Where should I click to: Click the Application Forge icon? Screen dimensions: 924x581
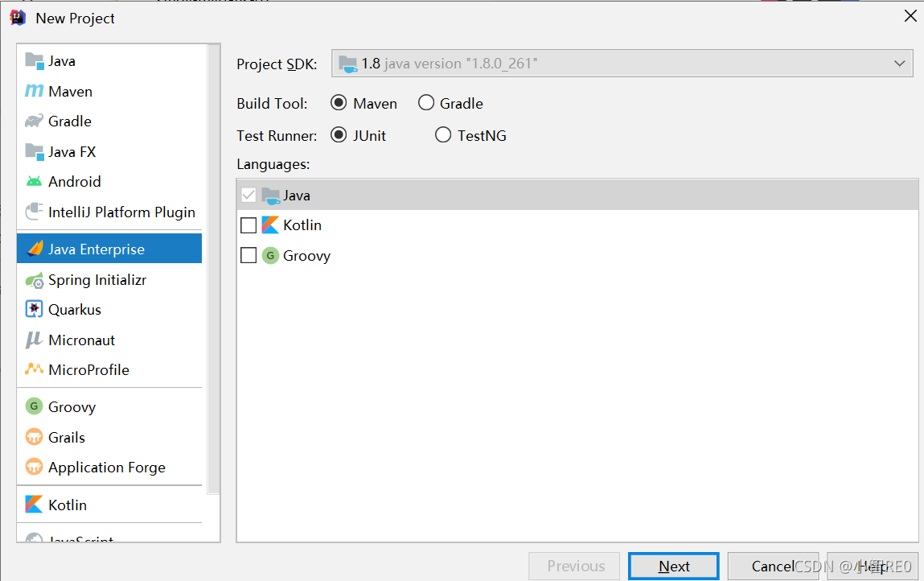click(x=35, y=467)
